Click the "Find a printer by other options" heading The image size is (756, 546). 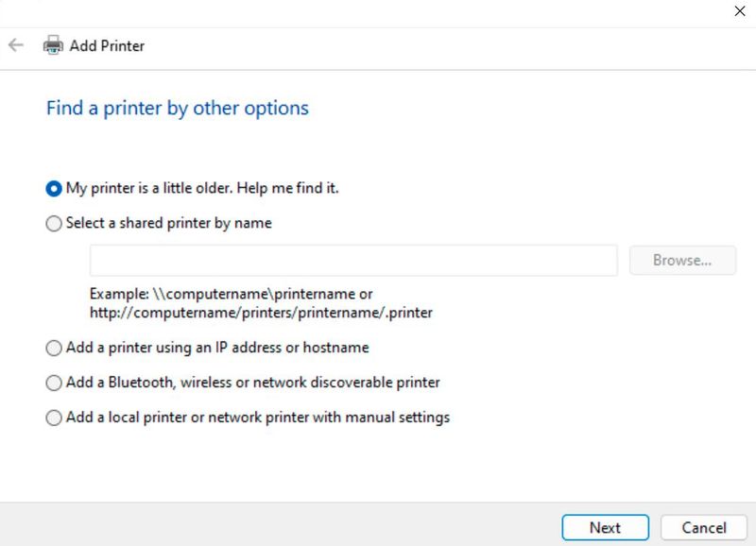[x=175, y=108]
